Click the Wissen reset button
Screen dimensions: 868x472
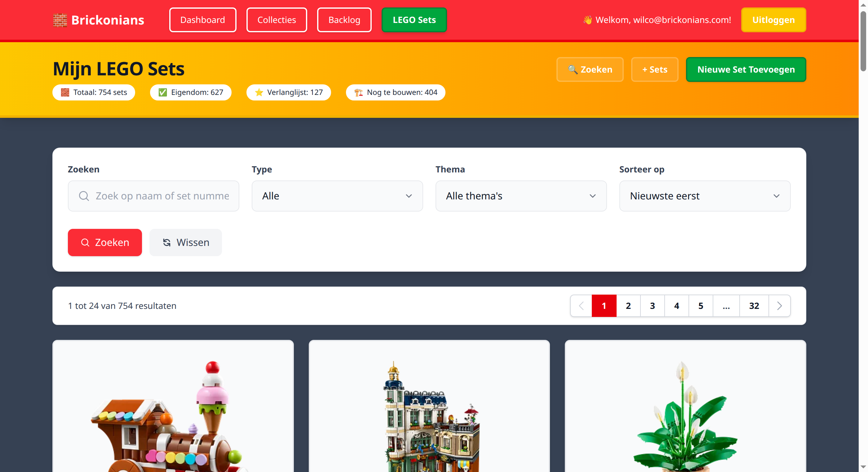point(186,243)
